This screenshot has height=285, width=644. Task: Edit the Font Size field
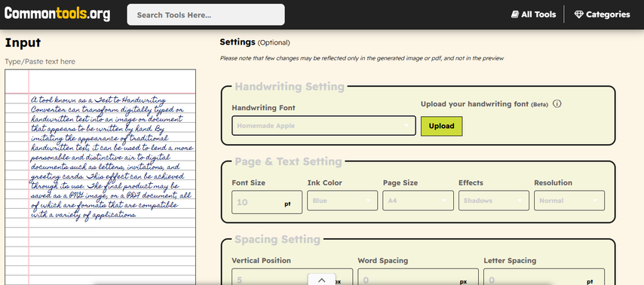267,202
